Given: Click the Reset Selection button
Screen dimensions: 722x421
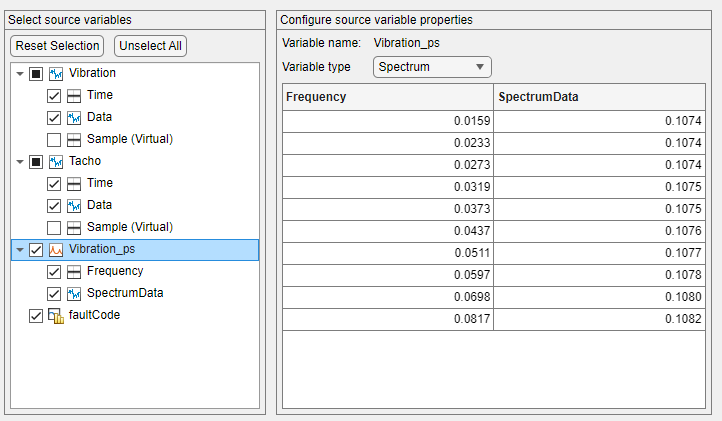Looking at the screenshot, I should point(57,46).
